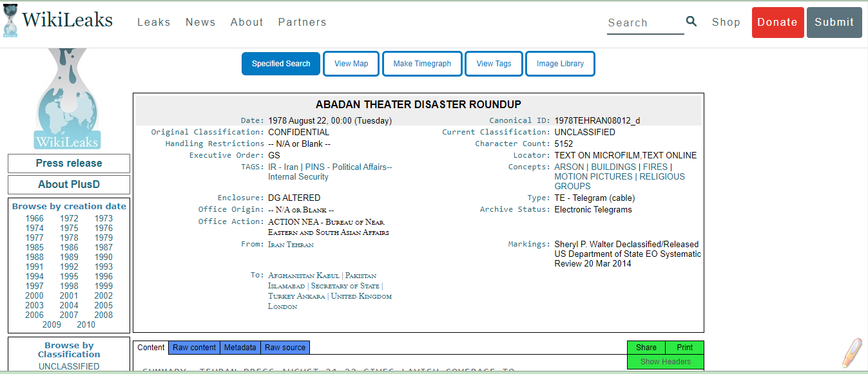Open the Partners menu item

pyautogui.click(x=302, y=22)
